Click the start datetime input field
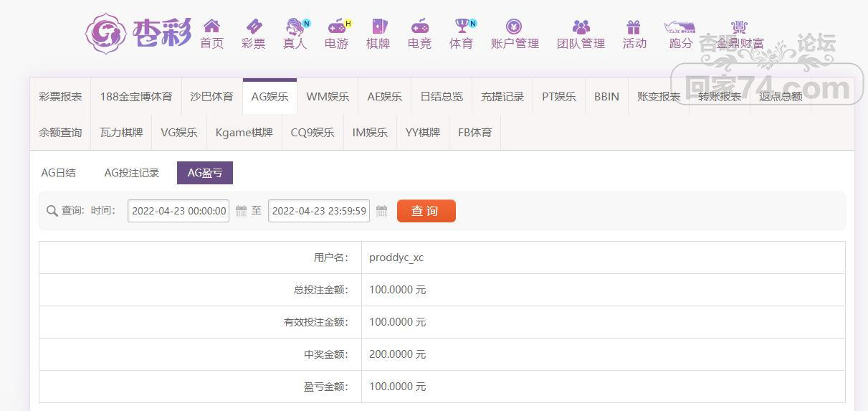The height and width of the screenshot is (411, 868). click(178, 211)
